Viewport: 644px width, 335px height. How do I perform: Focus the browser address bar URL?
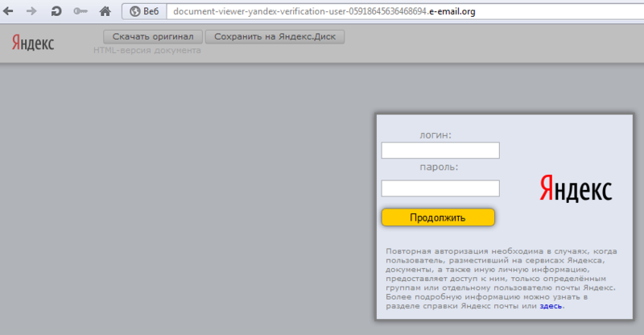coord(405,11)
